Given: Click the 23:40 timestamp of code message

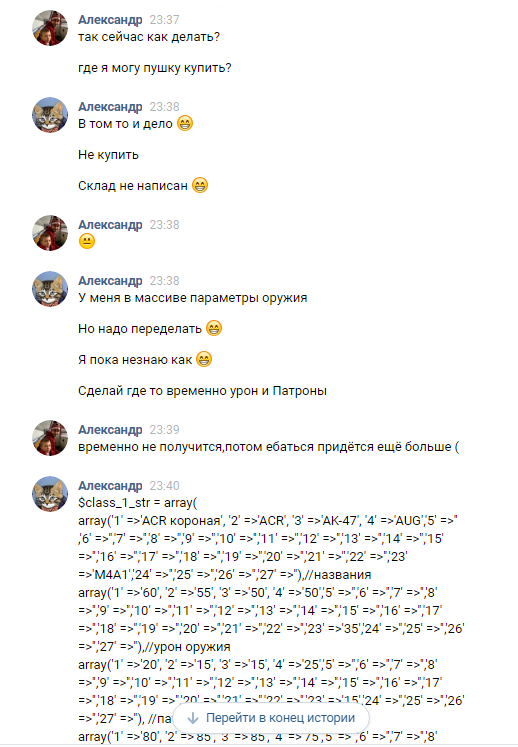Looking at the screenshot, I should 164,485.
